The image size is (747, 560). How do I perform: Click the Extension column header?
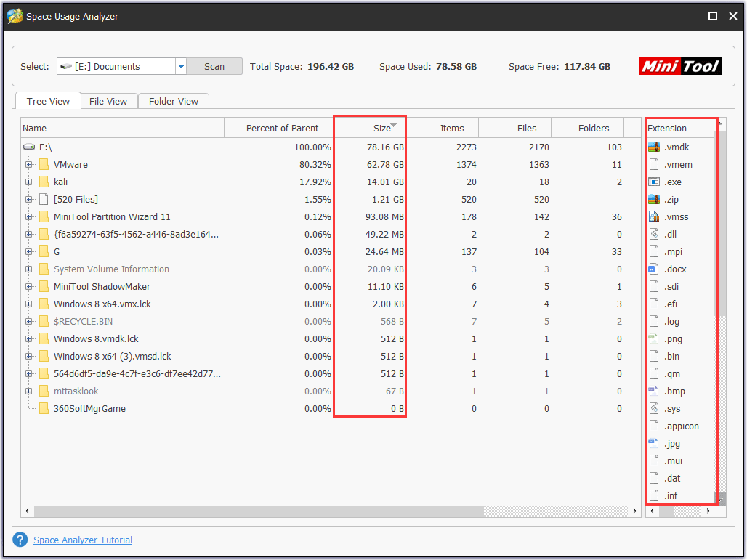point(680,128)
